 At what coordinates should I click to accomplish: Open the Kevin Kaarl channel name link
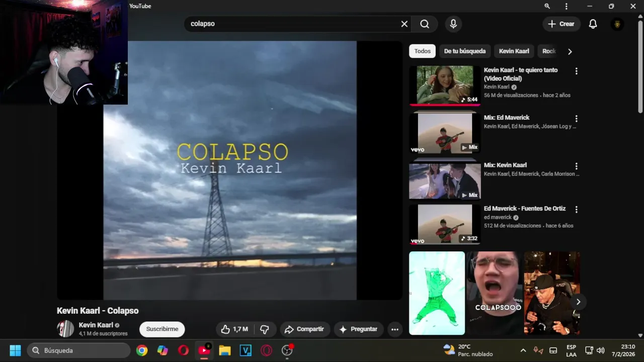[96, 325]
